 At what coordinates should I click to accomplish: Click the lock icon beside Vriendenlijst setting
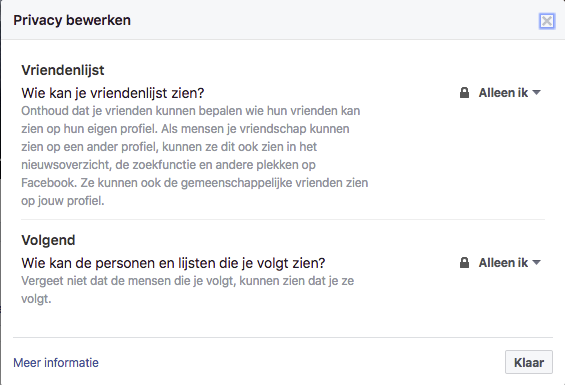coord(464,93)
